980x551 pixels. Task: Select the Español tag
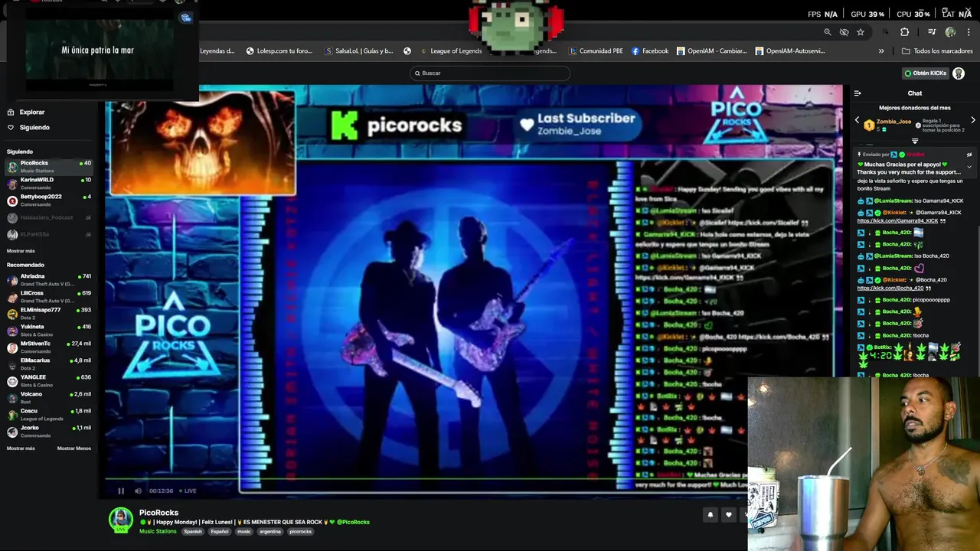coord(220,532)
